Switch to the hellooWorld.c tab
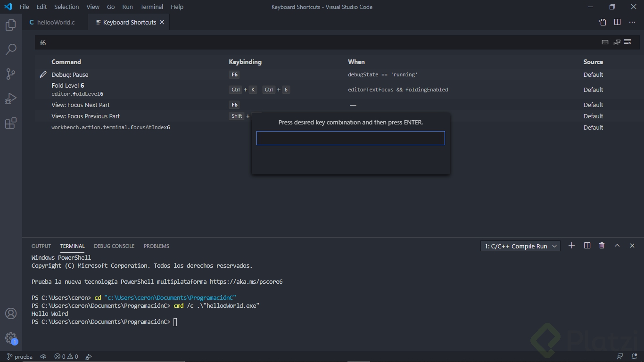Image resolution: width=644 pixels, height=362 pixels. coord(56,22)
